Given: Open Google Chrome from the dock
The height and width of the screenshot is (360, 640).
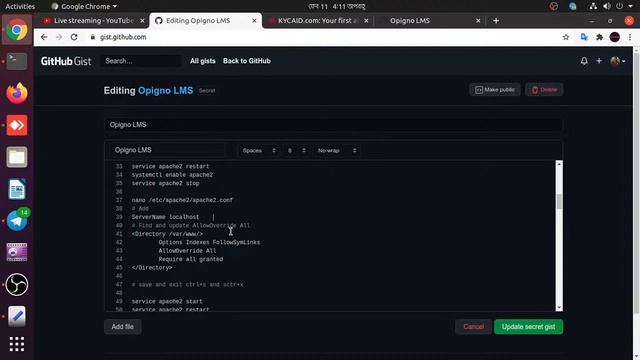Looking at the screenshot, I should tap(17, 30).
